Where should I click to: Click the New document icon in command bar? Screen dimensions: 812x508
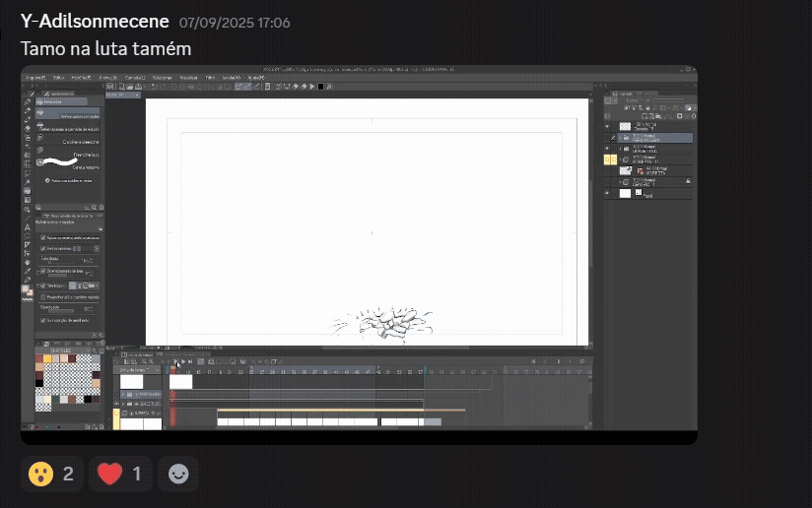tap(121, 87)
